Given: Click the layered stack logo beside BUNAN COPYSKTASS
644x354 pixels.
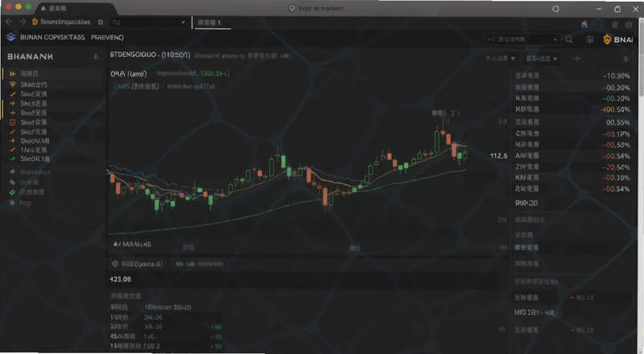Looking at the screenshot, I should tap(10, 37).
